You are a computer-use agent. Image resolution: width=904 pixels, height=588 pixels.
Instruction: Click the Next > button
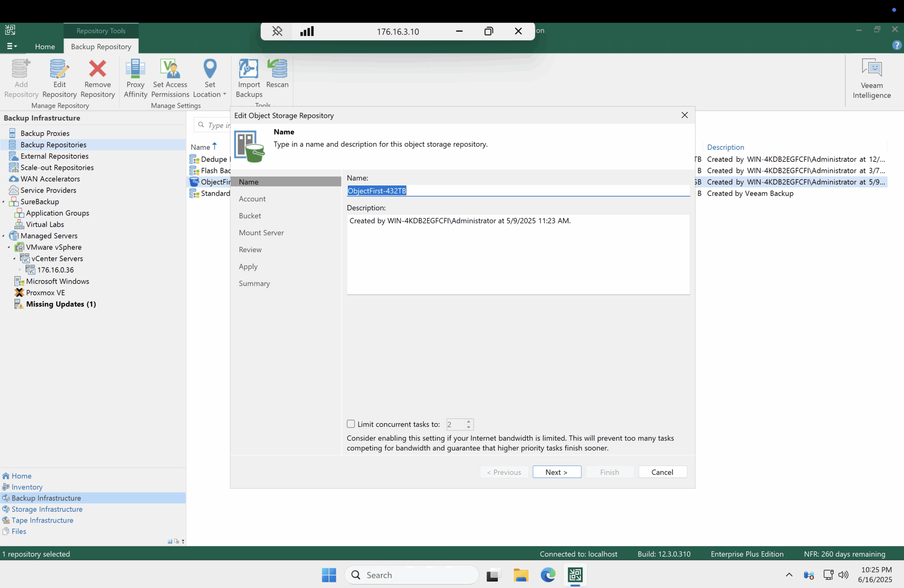tap(557, 472)
